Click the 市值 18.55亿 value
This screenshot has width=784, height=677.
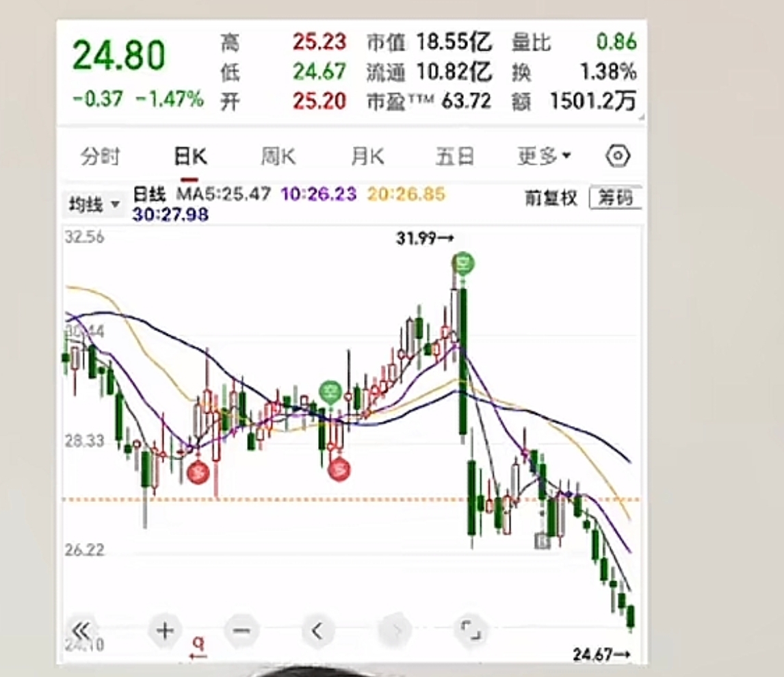pos(454,42)
